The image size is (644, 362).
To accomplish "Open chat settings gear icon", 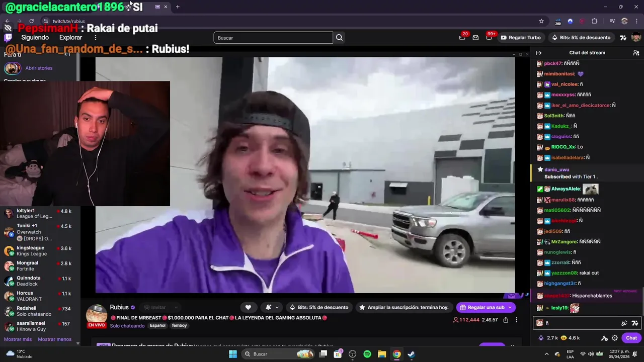I will pyautogui.click(x=615, y=338).
